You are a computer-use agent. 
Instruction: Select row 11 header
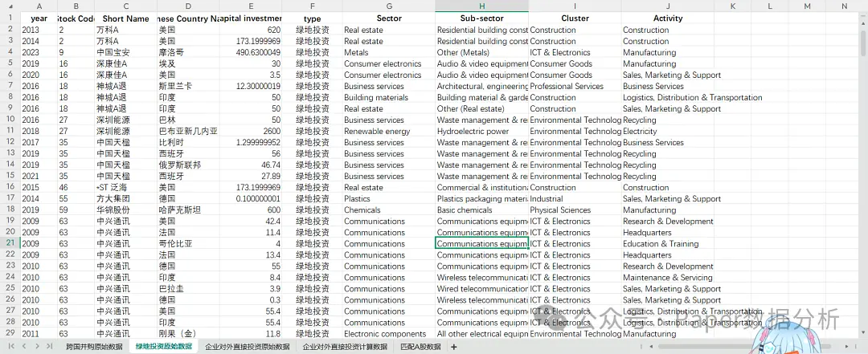(x=10, y=131)
